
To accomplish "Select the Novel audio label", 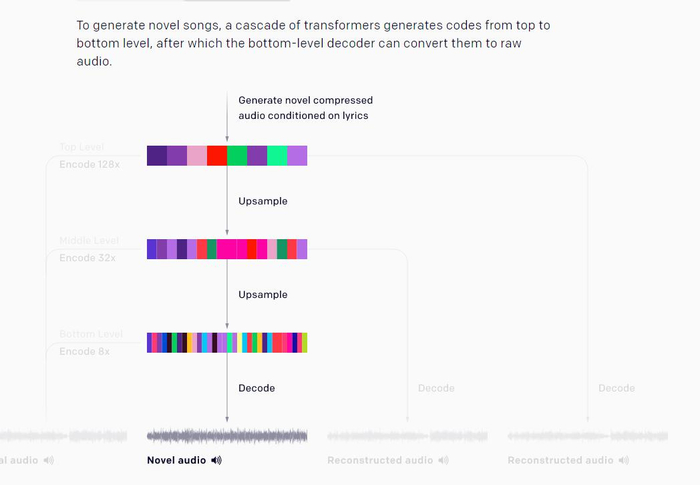I will pos(176,460).
